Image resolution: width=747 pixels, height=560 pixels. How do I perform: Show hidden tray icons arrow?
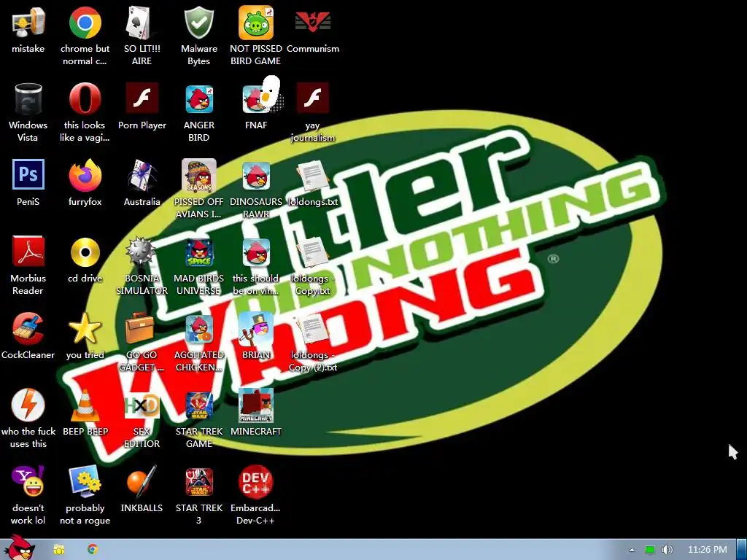632,550
